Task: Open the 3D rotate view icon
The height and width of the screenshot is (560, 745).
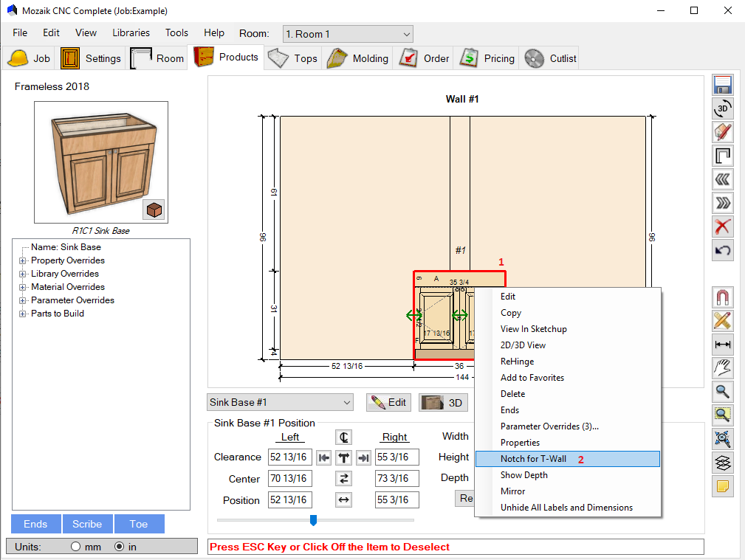Action: tap(723, 108)
